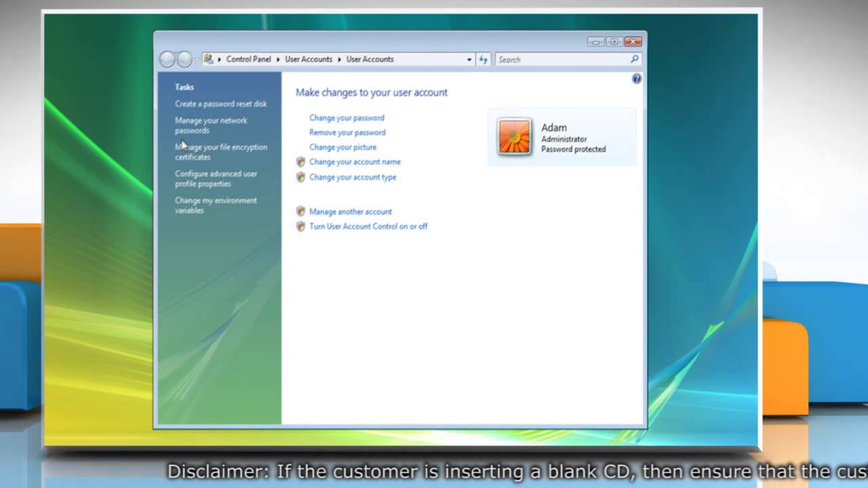Image resolution: width=868 pixels, height=488 pixels.
Task: Select the first User Accounts breadcrumb
Action: click(309, 60)
